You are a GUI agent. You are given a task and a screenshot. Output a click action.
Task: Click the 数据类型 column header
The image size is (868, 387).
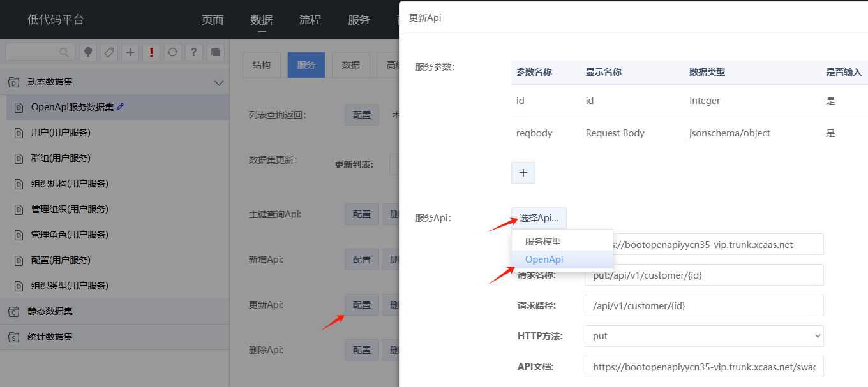point(707,72)
